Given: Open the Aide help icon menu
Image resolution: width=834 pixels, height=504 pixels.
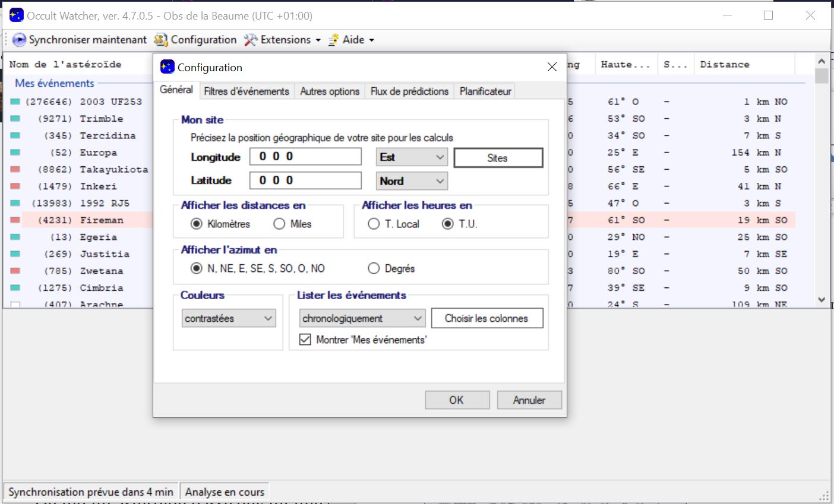Looking at the screenshot, I should [334, 40].
